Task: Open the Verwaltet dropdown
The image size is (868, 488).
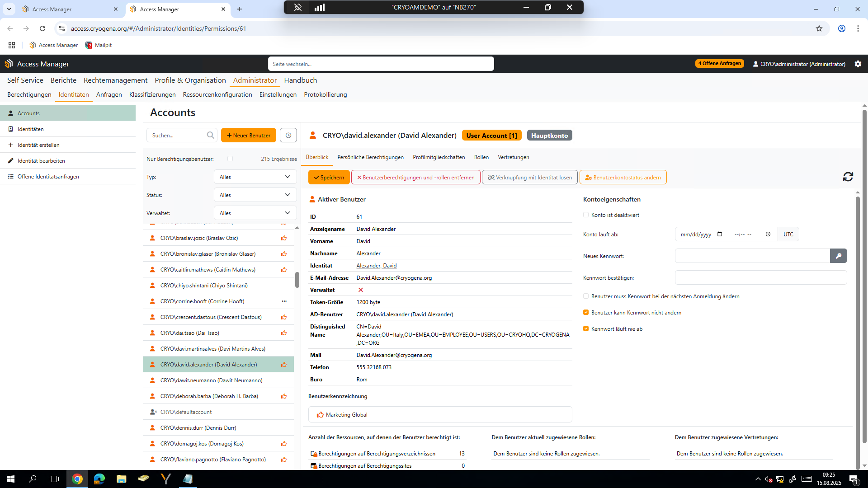Action: point(255,212)
